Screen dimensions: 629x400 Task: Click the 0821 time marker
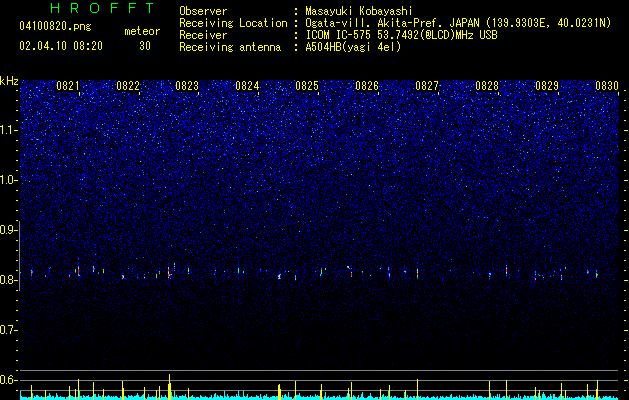[67, 86]
